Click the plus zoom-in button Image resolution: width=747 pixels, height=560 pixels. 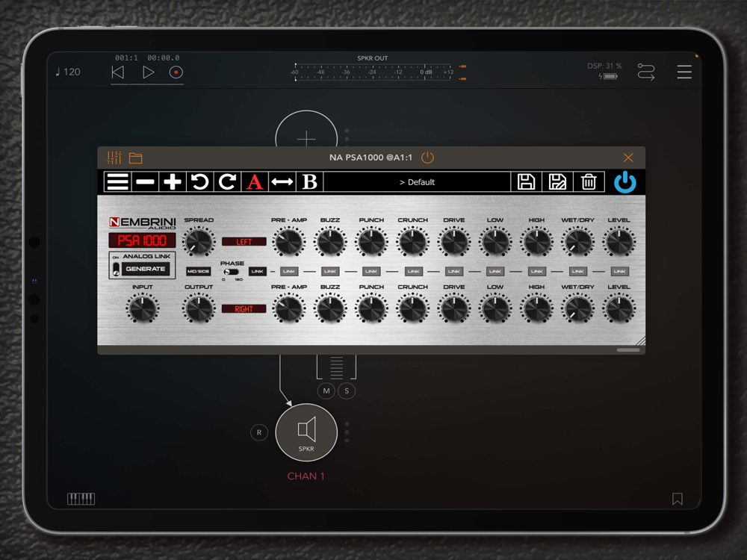pos(173,182)
